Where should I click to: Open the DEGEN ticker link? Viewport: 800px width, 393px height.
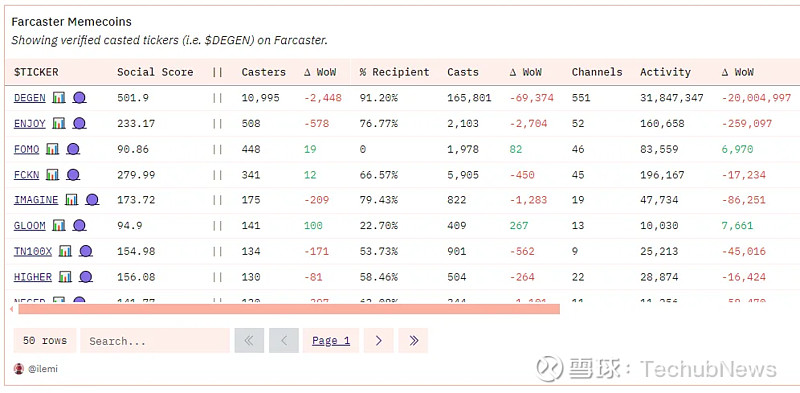point(30,97)
